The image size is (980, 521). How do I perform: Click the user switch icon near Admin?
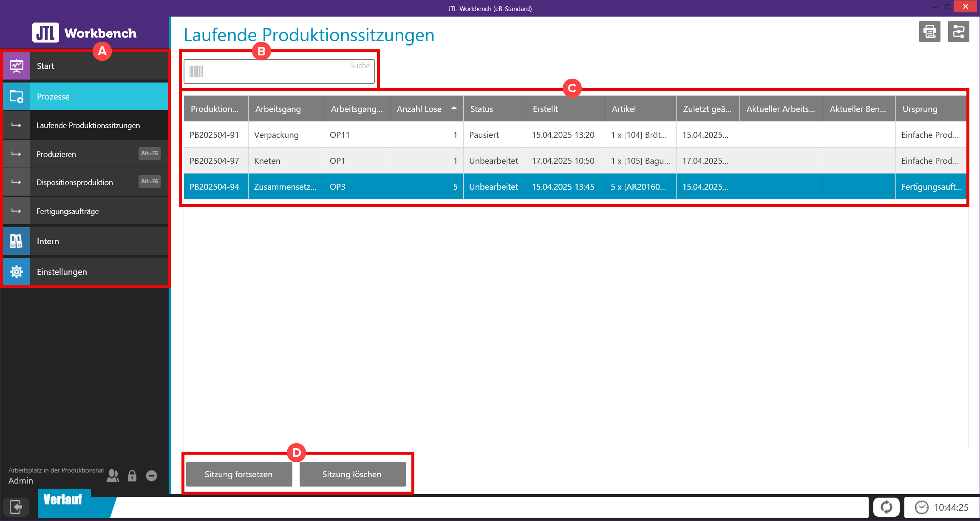[x=113, y=475]
